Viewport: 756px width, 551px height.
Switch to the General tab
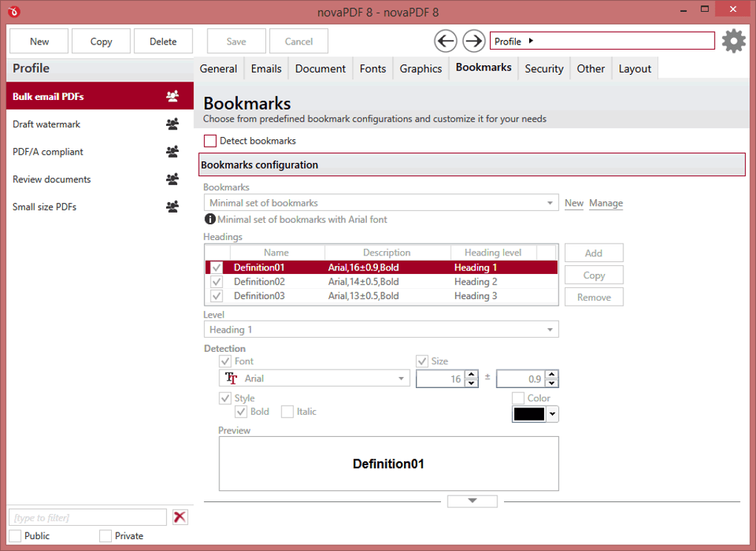click(219, 69)
